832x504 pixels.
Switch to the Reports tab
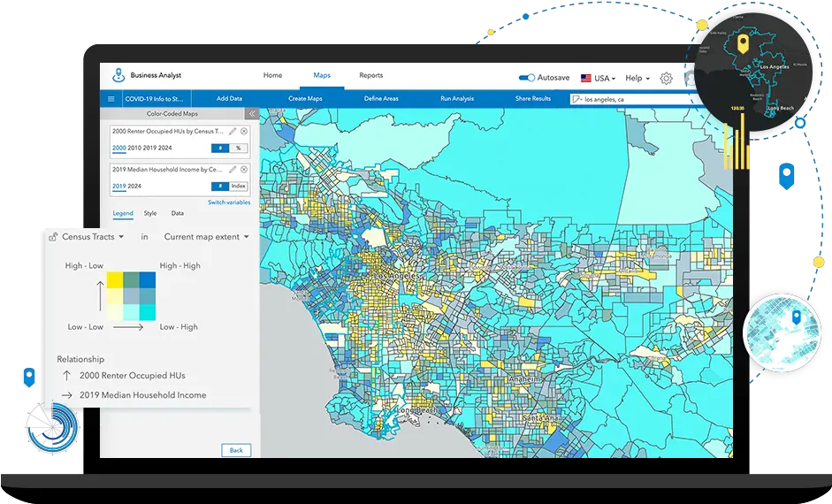pyautogui.click(x=370, y=75)
